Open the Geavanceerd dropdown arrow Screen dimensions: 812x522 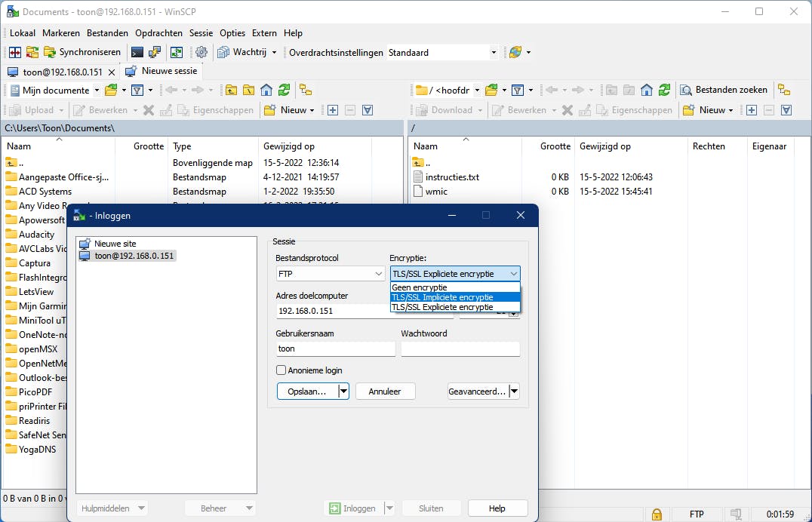(x=514, y=391)
